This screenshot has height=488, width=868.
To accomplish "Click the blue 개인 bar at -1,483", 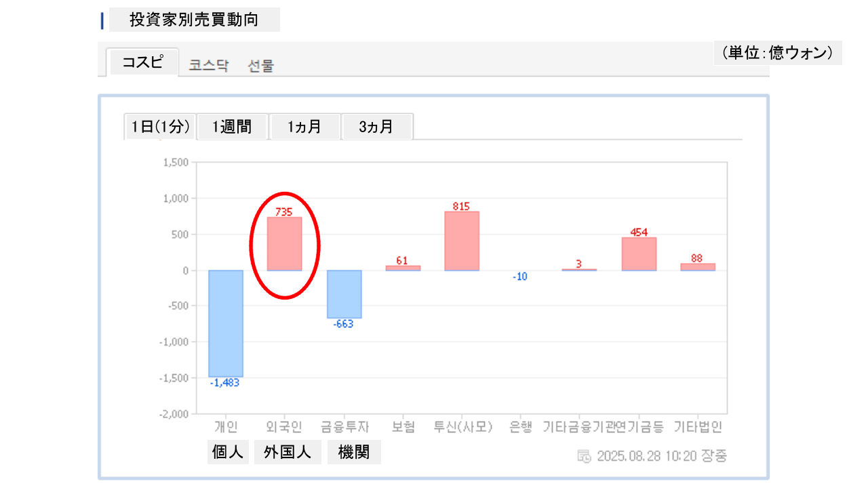I will point(226,323).
